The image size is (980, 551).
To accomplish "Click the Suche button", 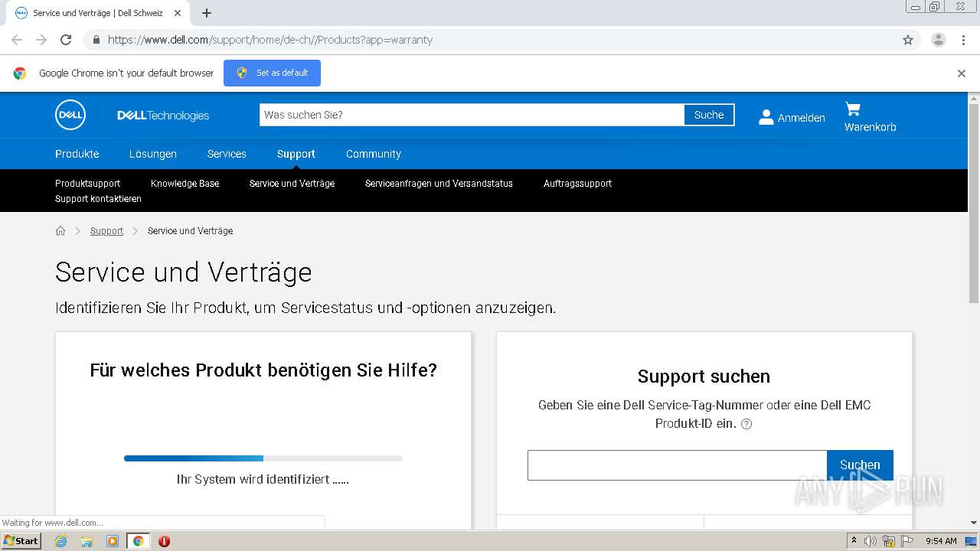I will [x=709, y=115].
